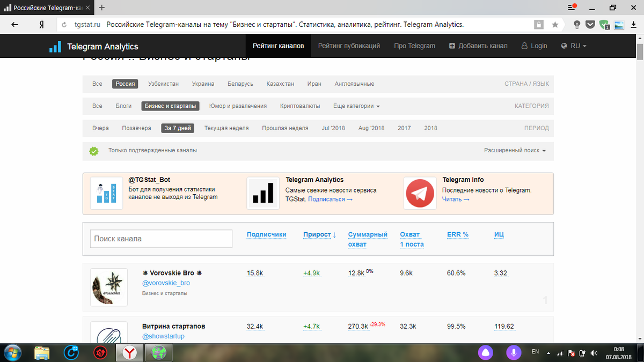Choose period 'Aug '2018'
The width and height of the screenshot is (644, 362).
click(x=371, y=128)
